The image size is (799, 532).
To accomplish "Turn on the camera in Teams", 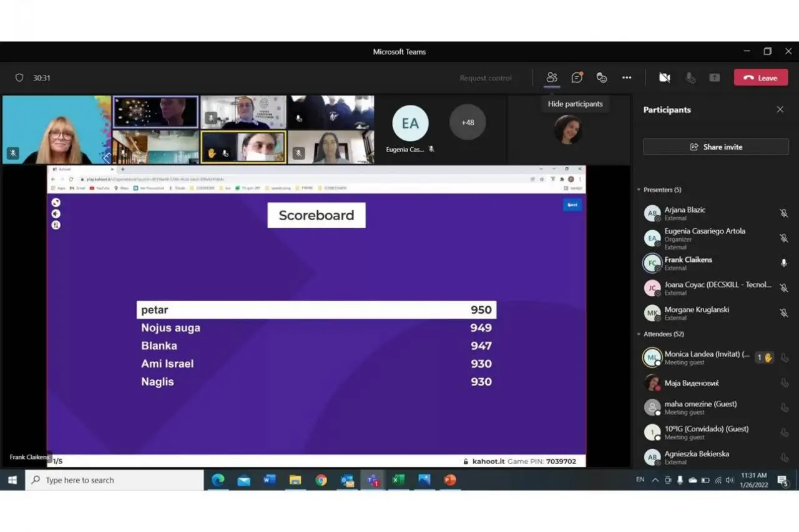I will point(665,77).
